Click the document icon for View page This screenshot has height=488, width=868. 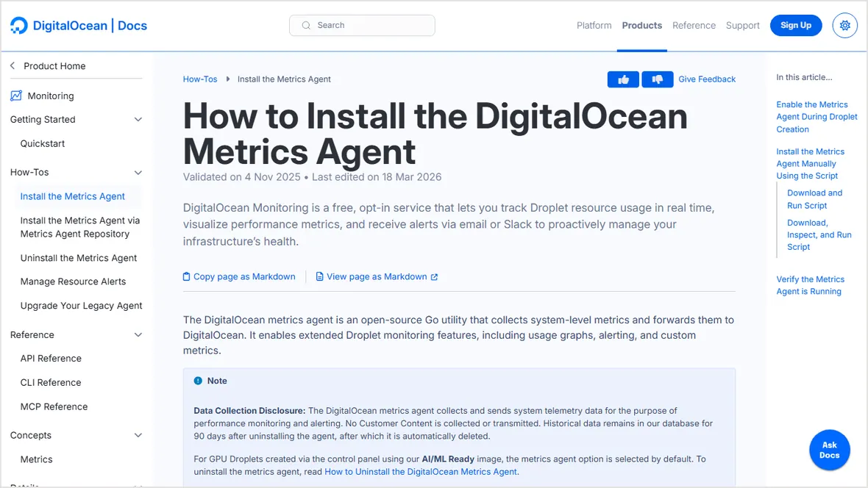pos(319,276)
